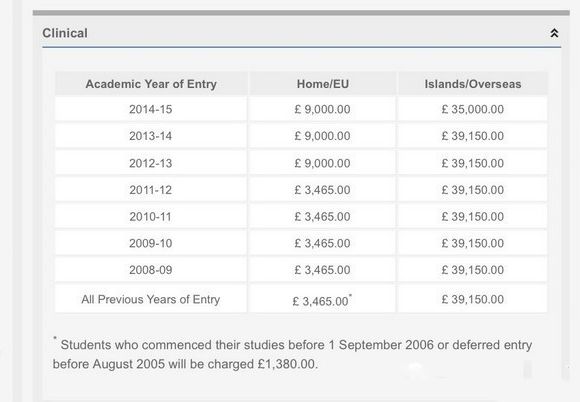The height and width of the screenshot is (402, 580).
Task: Click the Islands/Overseas column header
Action: click(472, 84)
